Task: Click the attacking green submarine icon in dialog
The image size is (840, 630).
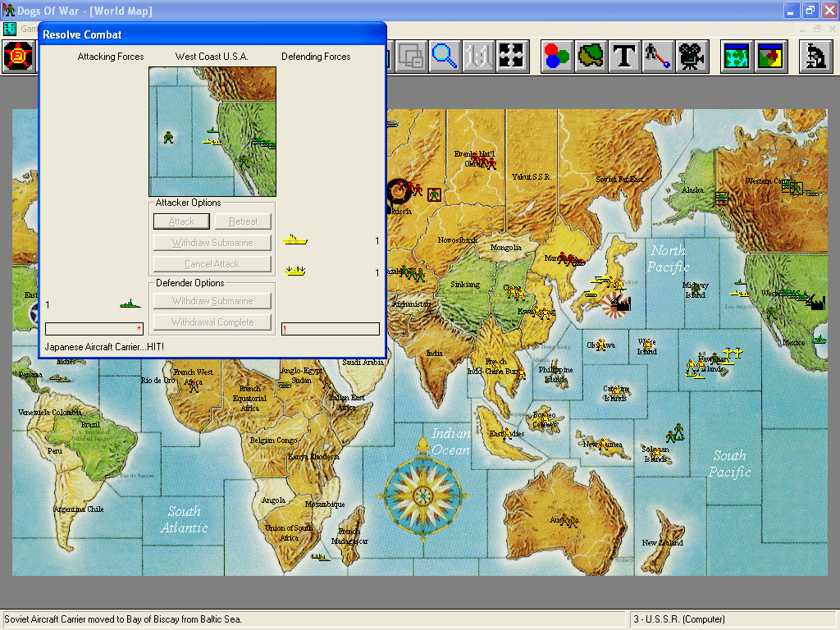Action: (x=130, y=304)
